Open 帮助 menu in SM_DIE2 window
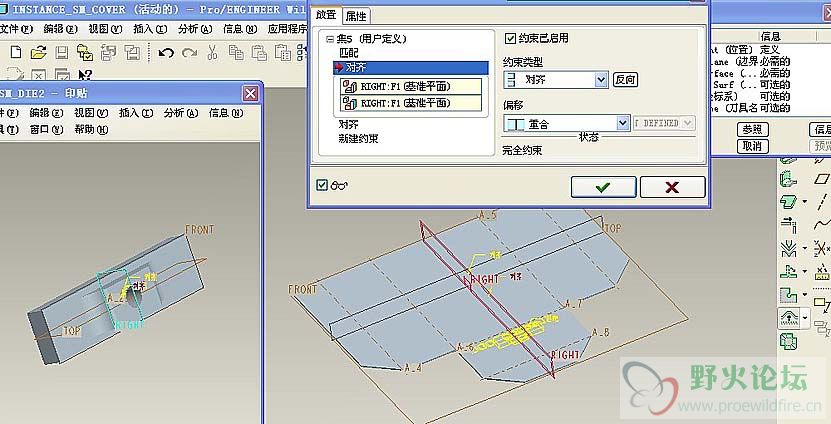 coord(91,129)
